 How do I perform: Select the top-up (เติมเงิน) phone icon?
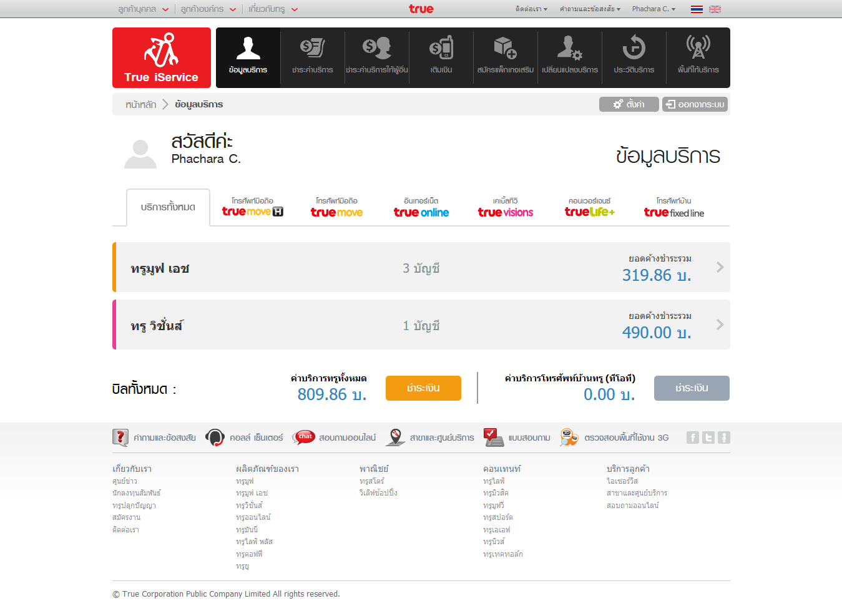click(441, 49)
